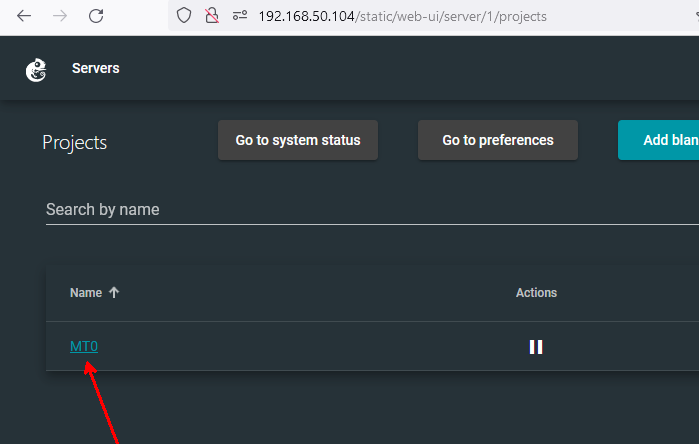
Task: Toggle sort arrow next to Name
Action: (x=114, y=293)
